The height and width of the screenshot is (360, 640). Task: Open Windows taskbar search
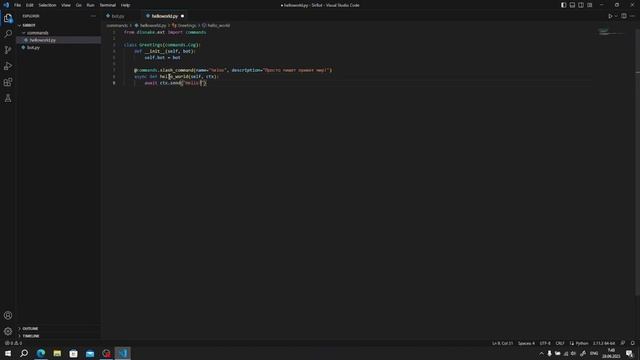tap(24, 353)
